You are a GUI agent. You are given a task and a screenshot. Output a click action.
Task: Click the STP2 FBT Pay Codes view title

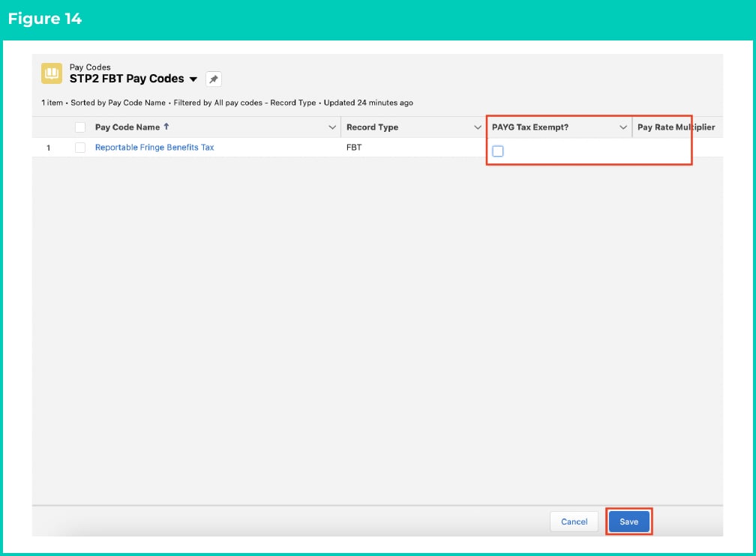click(x=127, y=79)
